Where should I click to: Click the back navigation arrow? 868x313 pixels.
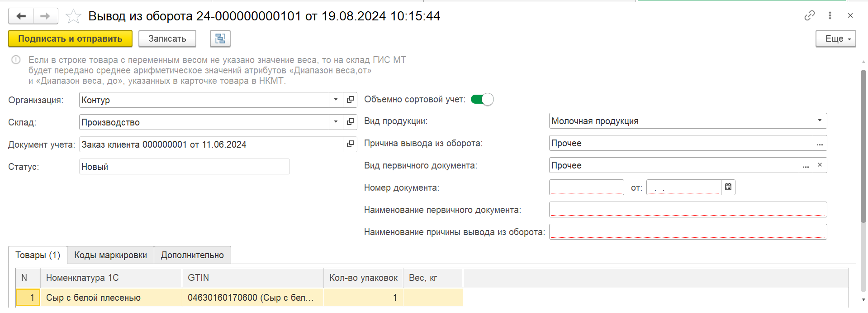21,16
